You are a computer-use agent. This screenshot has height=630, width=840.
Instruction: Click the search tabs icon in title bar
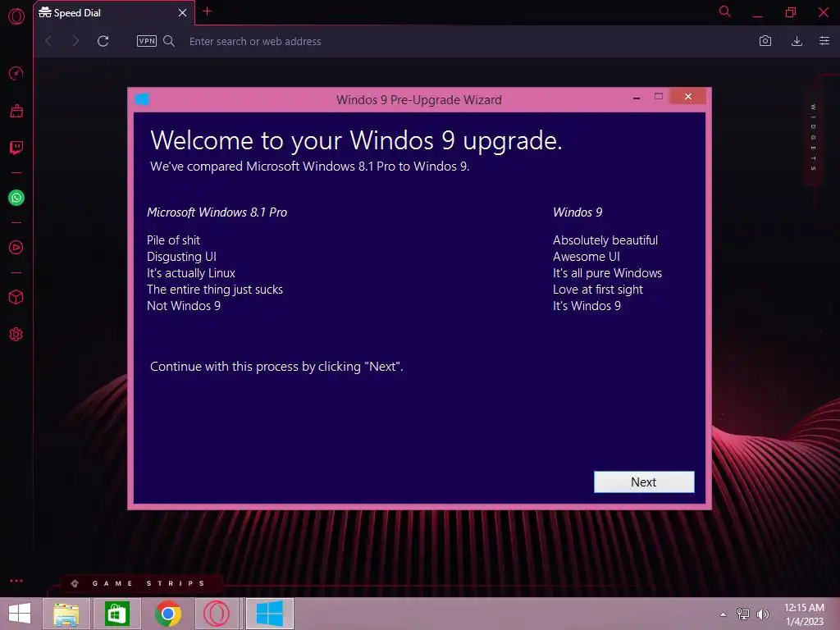click(x=725, y=11)
